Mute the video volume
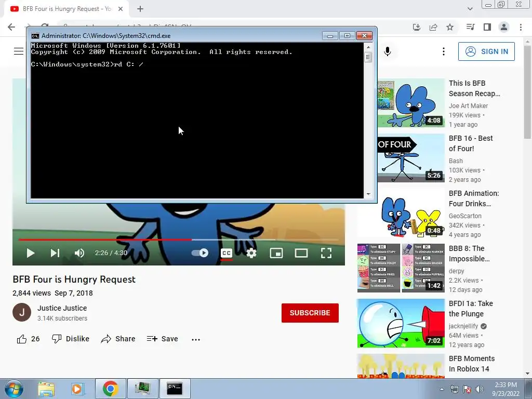 click(x=79, y=253)
